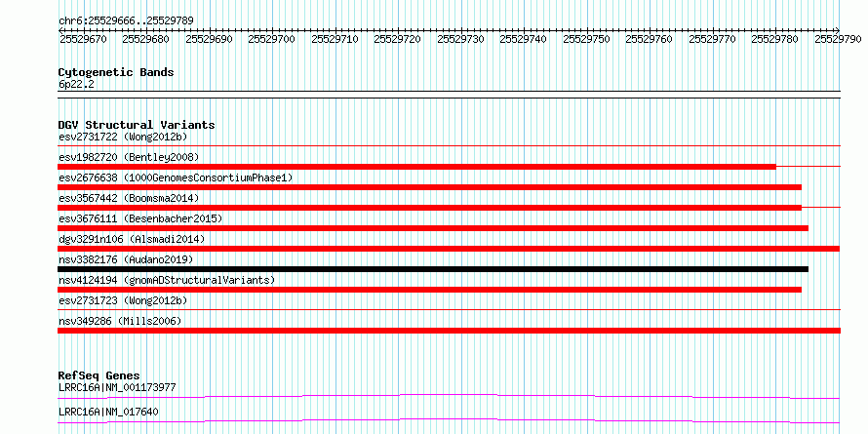Open the nsv349286 (Mills2006) variant label
Image resolution: width=868 pixels, height=434 pixels.
pos(120,321)
